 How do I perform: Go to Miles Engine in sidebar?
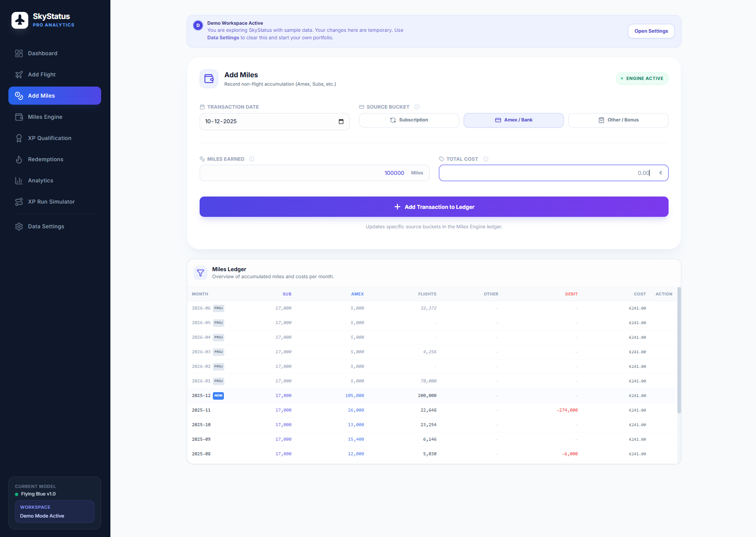coord(45,117)
